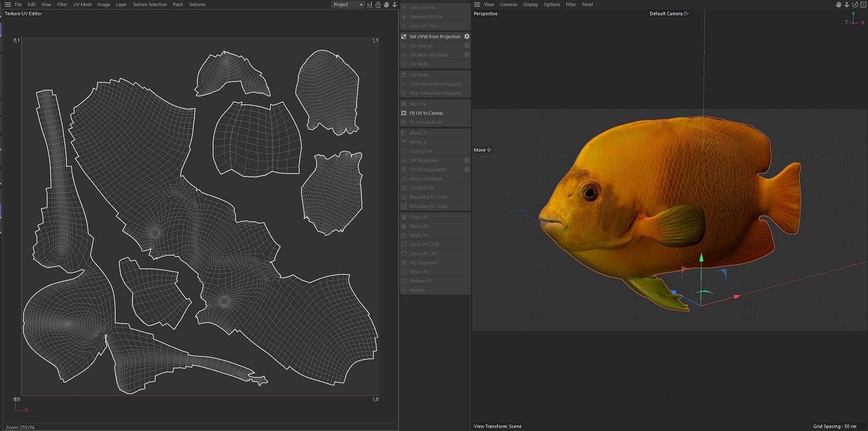The height and width of the screenshot is (431, 868).
Task: Open the UV Mesh menu
Action: pos(82,5)
